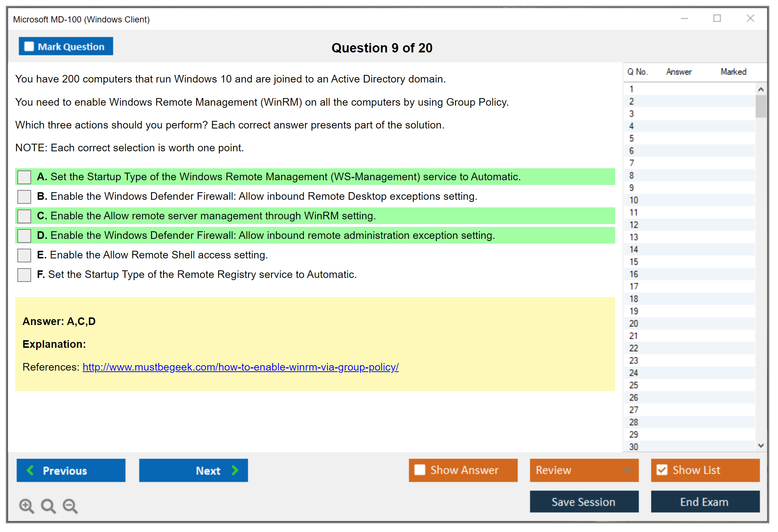Toggle the Show Answer checkbox
778x532 pixels.
click(420, 470)
